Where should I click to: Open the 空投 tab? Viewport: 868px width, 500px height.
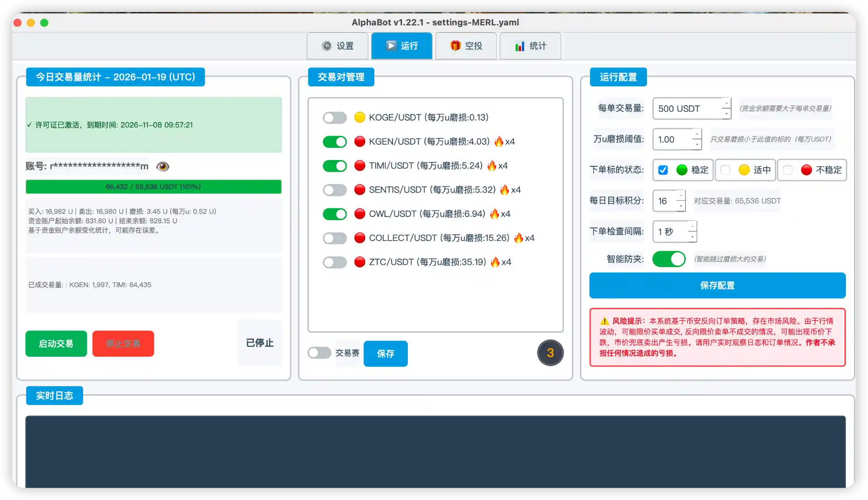466,46
